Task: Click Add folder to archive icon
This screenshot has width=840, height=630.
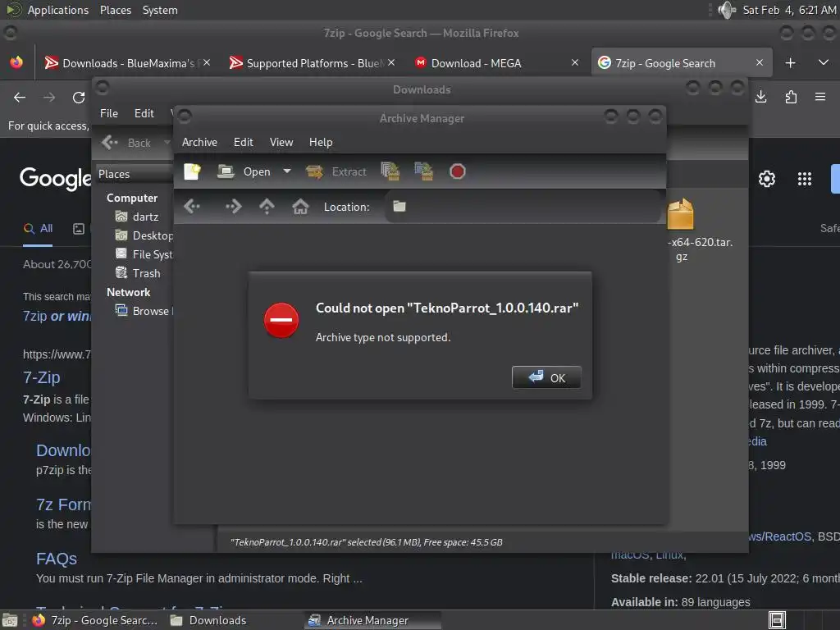Action: (424, 171)
